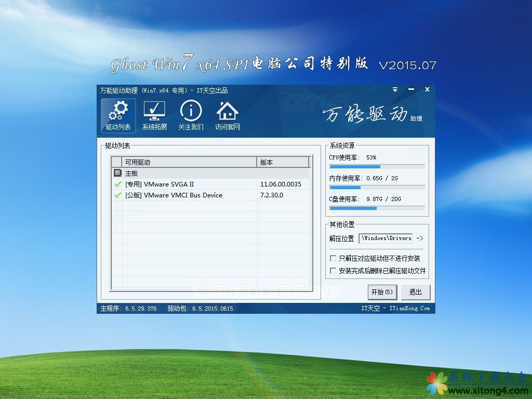The image size is (532, 399).
Task: Toggle the 主板 category checkbox
Action: (x=118, y=173)
